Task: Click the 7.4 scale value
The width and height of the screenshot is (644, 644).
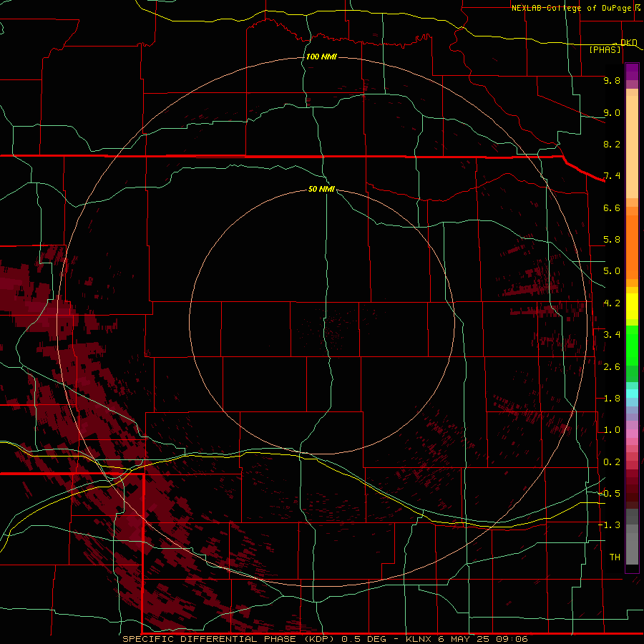Action: pos(612,176)
